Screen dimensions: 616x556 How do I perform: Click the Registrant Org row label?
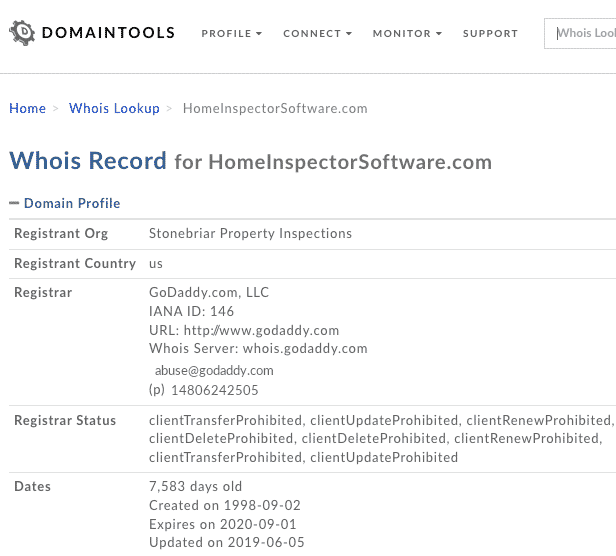click(61, 233)
